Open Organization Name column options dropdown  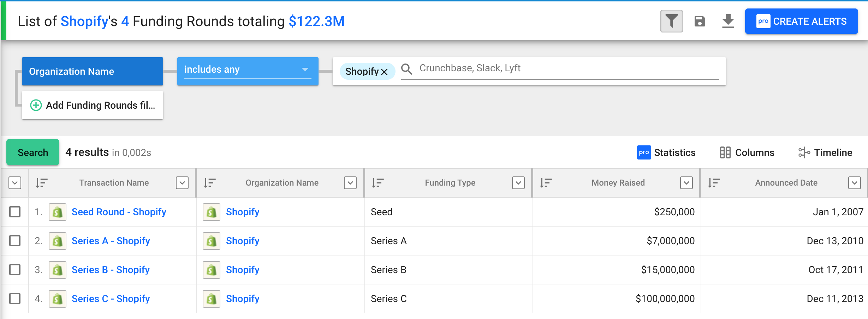tap(350, 183)
